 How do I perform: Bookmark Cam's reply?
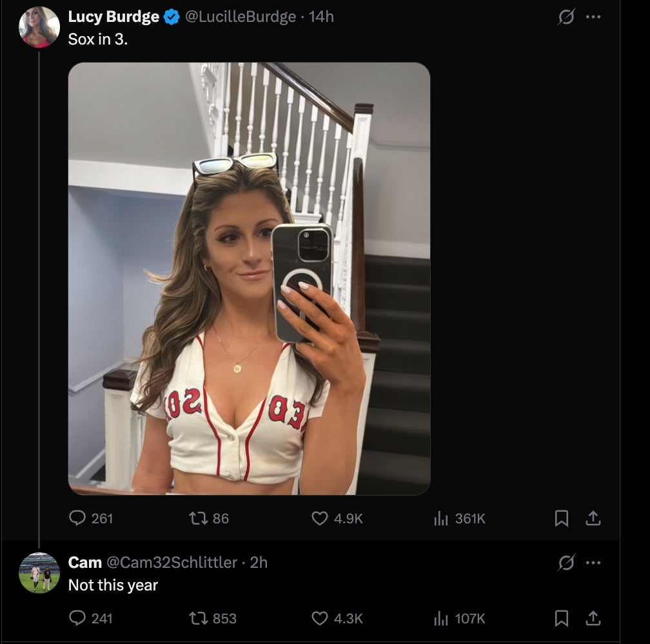point(562,618)
